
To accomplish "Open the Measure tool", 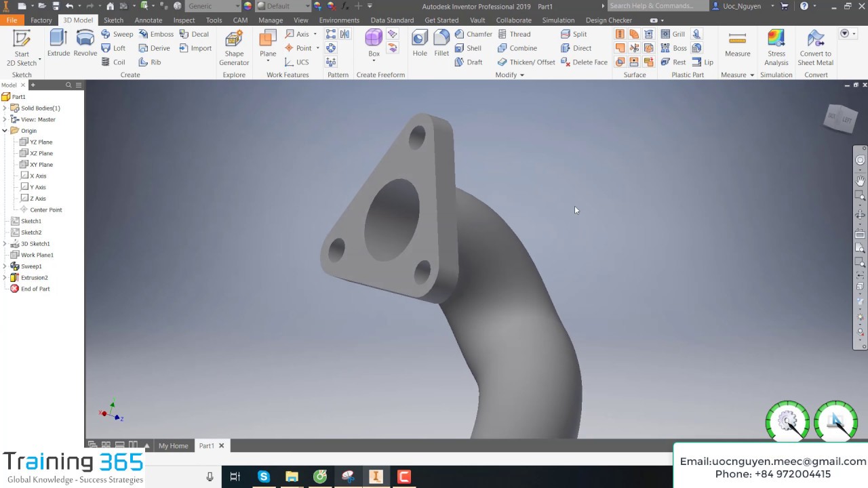I will (x=737, y=43).
